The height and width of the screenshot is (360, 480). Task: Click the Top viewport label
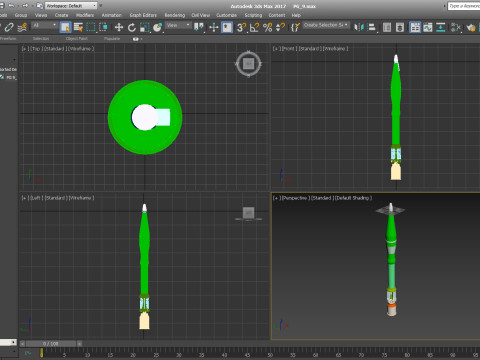point(36,49)
